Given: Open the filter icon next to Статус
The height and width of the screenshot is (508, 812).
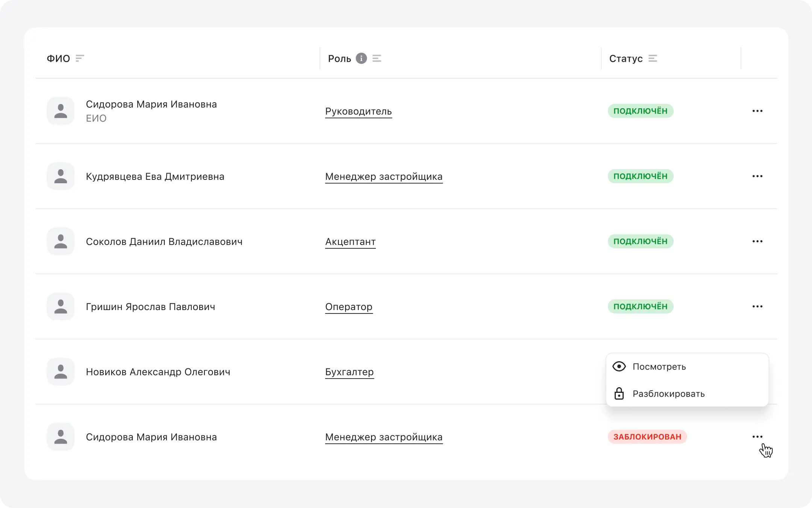Looking at the screenshot, I should pyautogui.click(x=653, y=58).
